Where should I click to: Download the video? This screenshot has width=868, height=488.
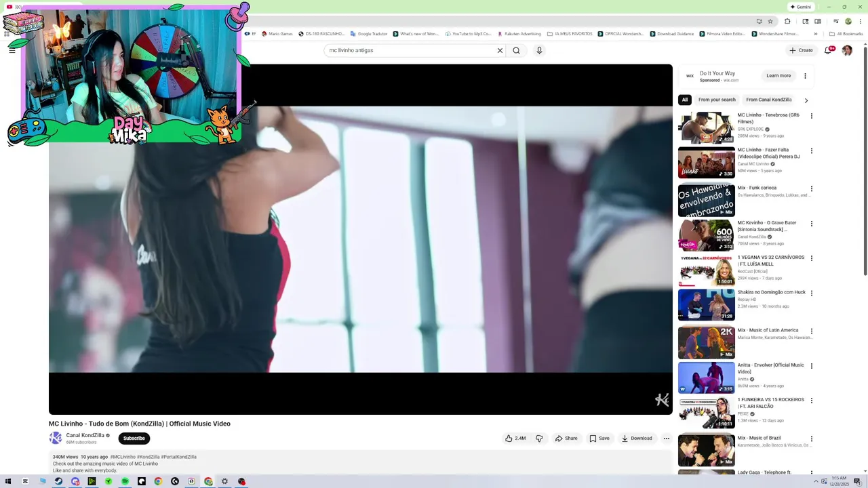pyautogui.click(x=637, y=439)
